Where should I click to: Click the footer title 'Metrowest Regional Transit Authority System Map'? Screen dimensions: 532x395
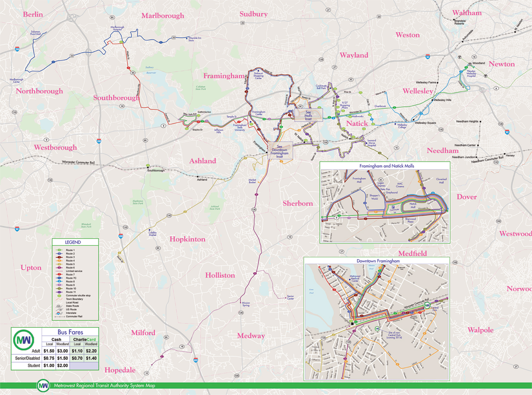[x=105, y=386]
